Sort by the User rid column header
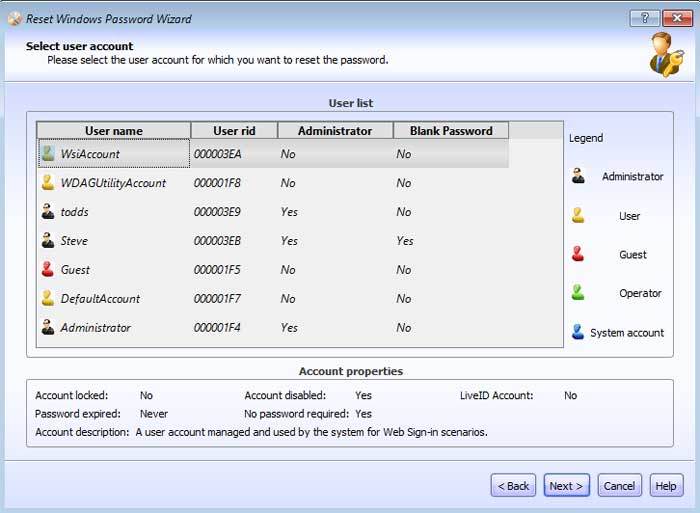 [x=234, y=131]
